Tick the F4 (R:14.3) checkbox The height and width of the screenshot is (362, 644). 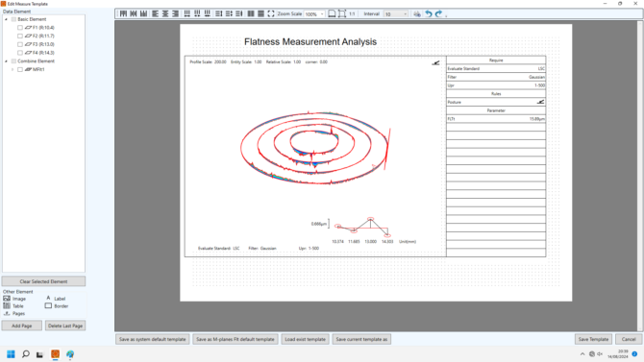pos(20,53)
